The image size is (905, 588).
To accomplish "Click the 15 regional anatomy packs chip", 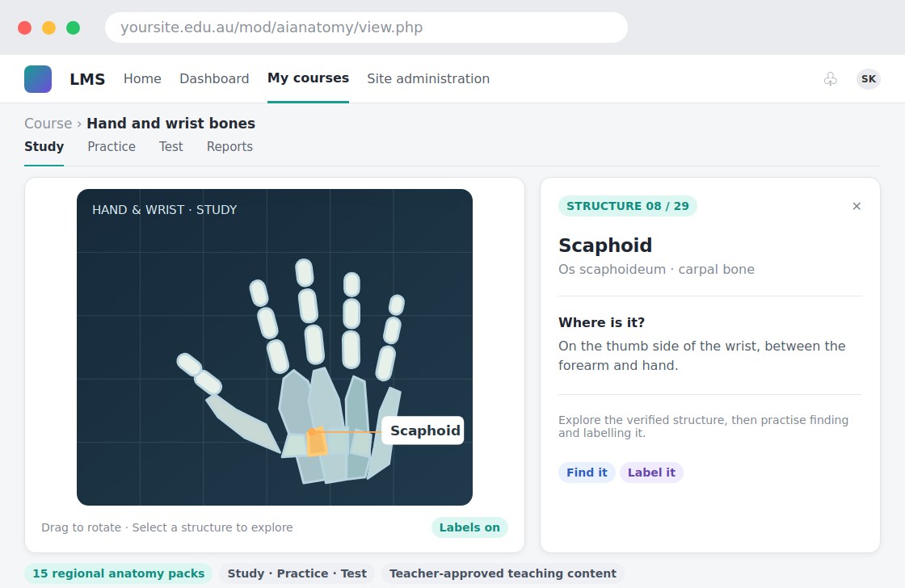I will coord(118,573).
